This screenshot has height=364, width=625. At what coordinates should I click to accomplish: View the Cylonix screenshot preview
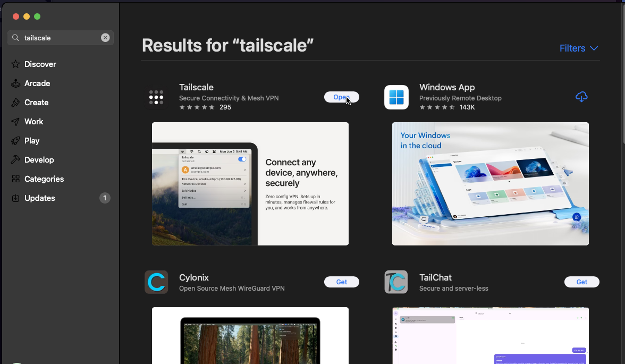click(x=250, y=335)
